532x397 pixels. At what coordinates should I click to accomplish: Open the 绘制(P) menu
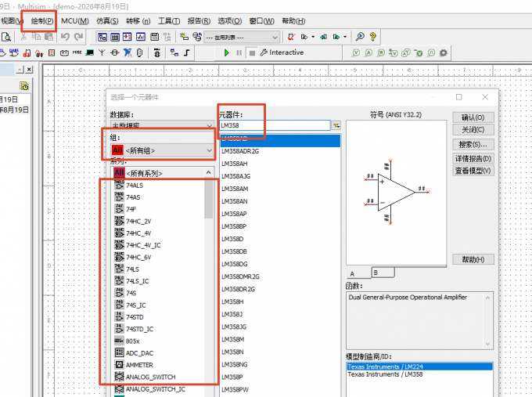pyautogui.click(x=42, y=21)
